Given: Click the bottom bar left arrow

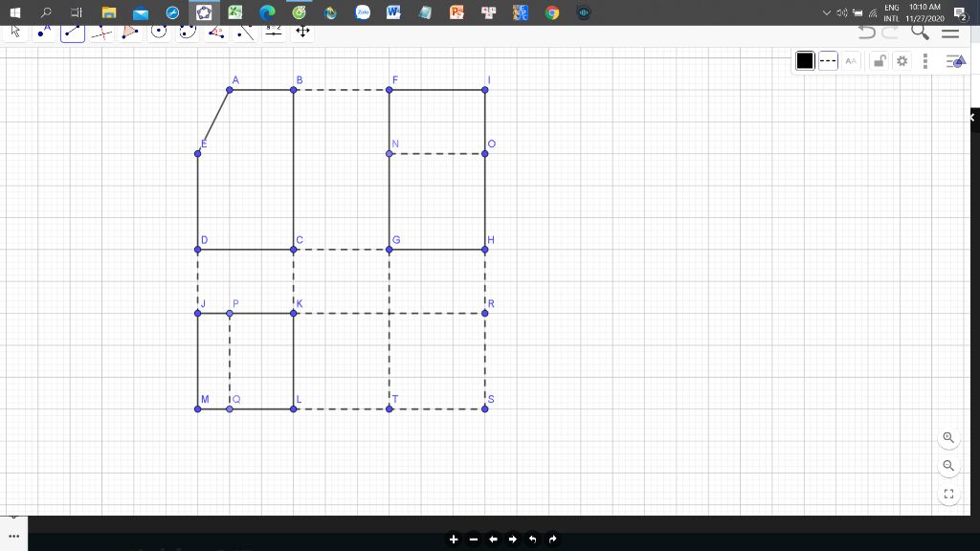Looking at the screenshot, I should point(493,540).
